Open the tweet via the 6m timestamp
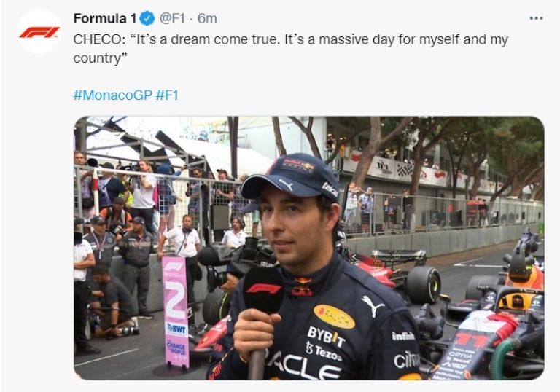Viewport: 560px width, 392px height. tap(207, 18)
